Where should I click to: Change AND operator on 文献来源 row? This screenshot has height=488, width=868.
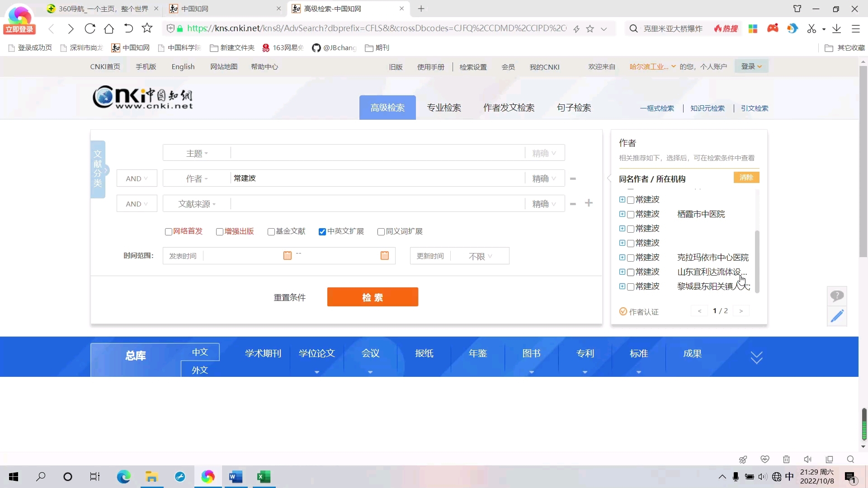click(x=137, y=204)
